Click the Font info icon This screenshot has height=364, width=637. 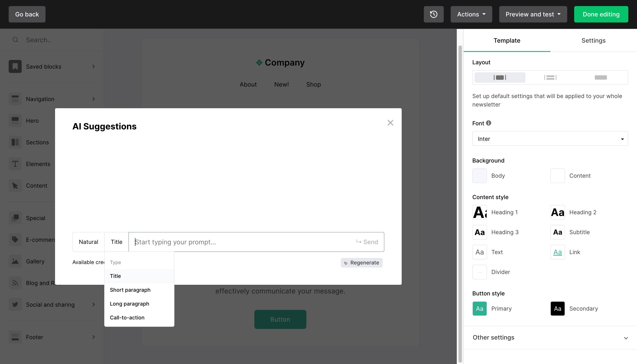pos(489,123)
